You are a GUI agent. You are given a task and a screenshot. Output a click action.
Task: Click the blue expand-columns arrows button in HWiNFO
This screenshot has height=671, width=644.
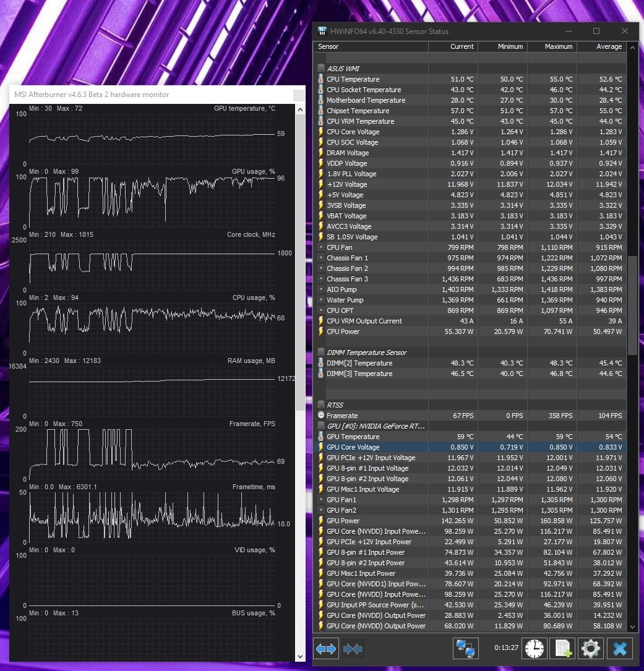[x=326, y=649]
